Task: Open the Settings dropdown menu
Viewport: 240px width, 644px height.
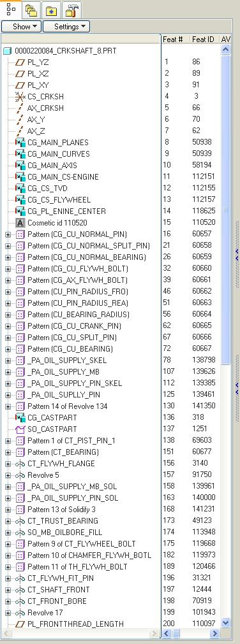Action: click(66, 27)
